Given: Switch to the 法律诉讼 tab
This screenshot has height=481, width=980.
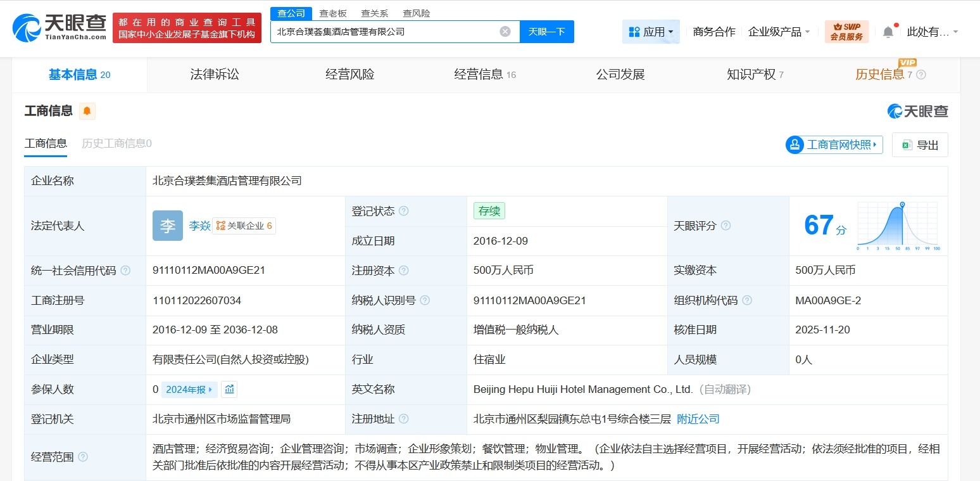Looking at the screenshot, I should pyautogui.click(x=214, y=74).
